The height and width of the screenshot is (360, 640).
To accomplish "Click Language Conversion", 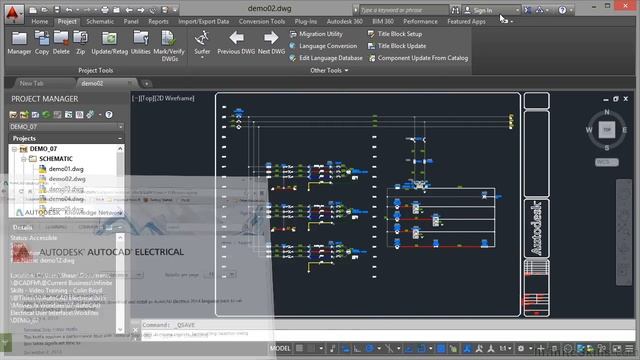I will click(323, 46).
